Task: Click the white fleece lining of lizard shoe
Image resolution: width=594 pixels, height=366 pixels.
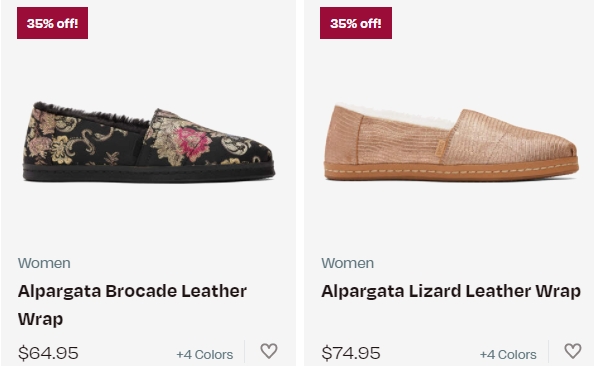Action: pyautogui.click(x=398, y=117)
